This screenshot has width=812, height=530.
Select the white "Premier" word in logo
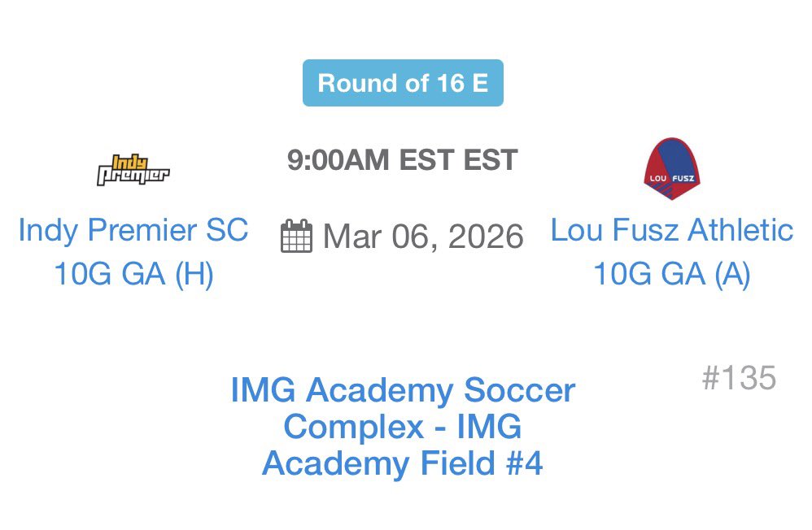[133, 176]
